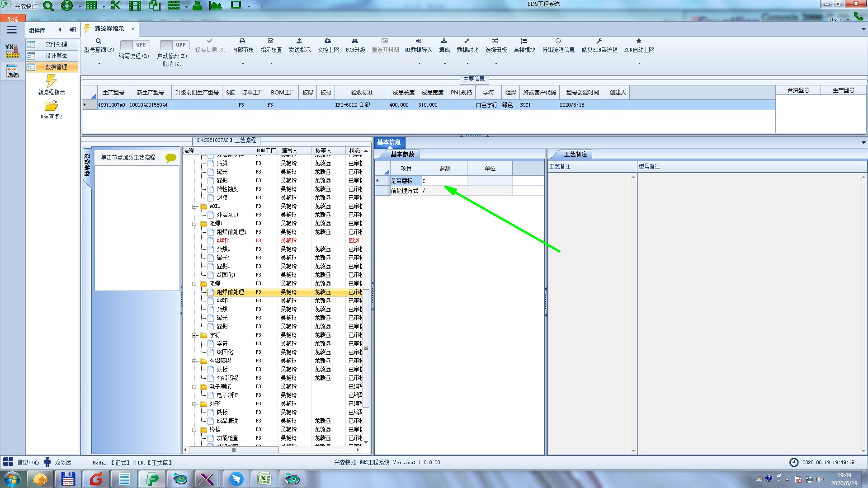Click the 发送指示 upload icon
The image size is (868, 488).
299,41
